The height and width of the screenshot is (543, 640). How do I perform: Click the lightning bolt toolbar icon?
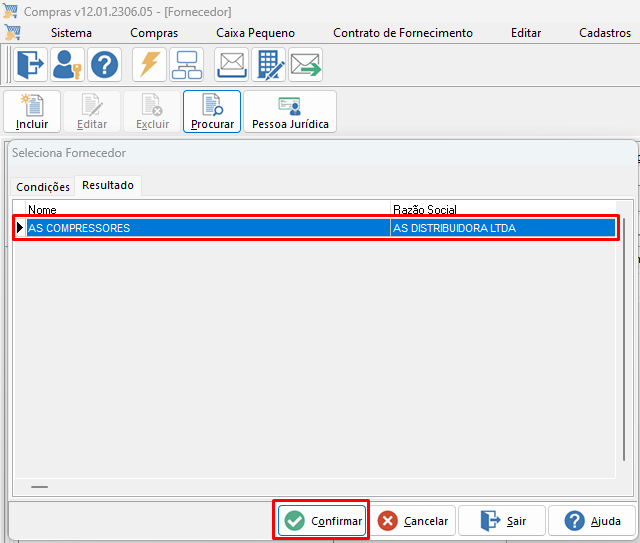tap(149, 65)
